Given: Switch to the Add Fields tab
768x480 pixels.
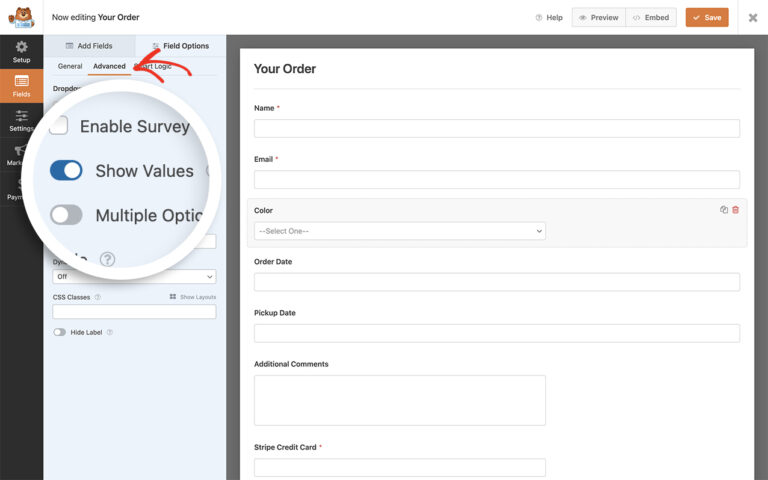Looking at the screenshot, I should point(89,46).
